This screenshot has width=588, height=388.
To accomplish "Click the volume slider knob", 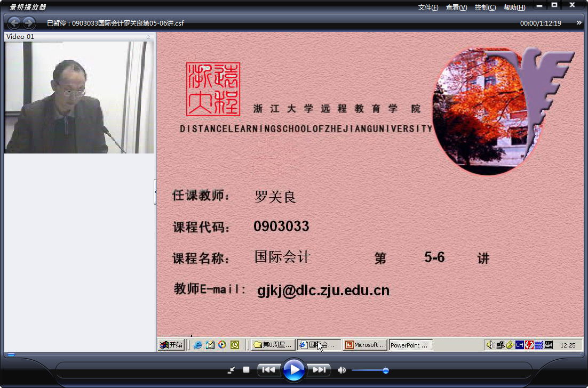I will pyautogui.click(x=385, y=370).
